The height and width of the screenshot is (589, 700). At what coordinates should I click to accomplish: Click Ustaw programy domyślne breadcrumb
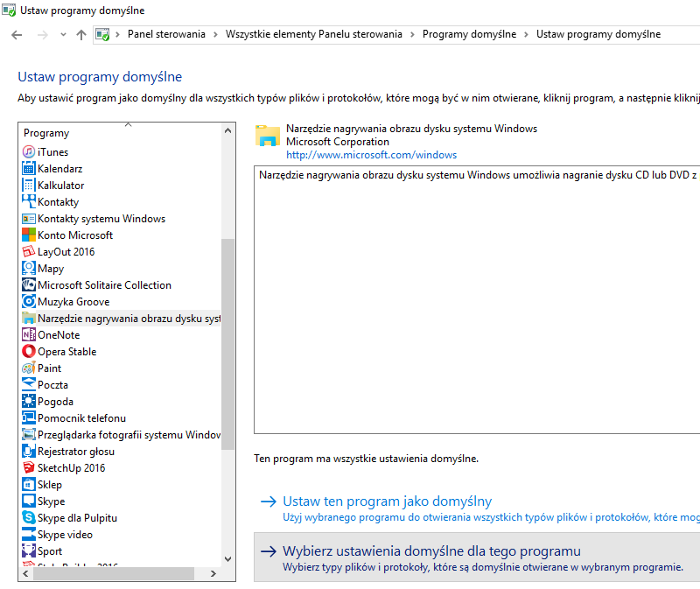pyautogui.click(x=598, y=34)
